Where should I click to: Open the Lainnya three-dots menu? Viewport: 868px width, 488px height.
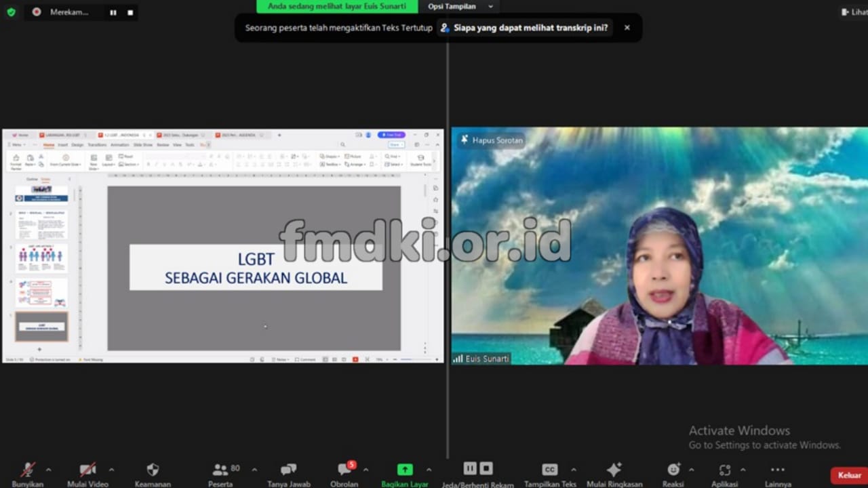coord(777,470)
